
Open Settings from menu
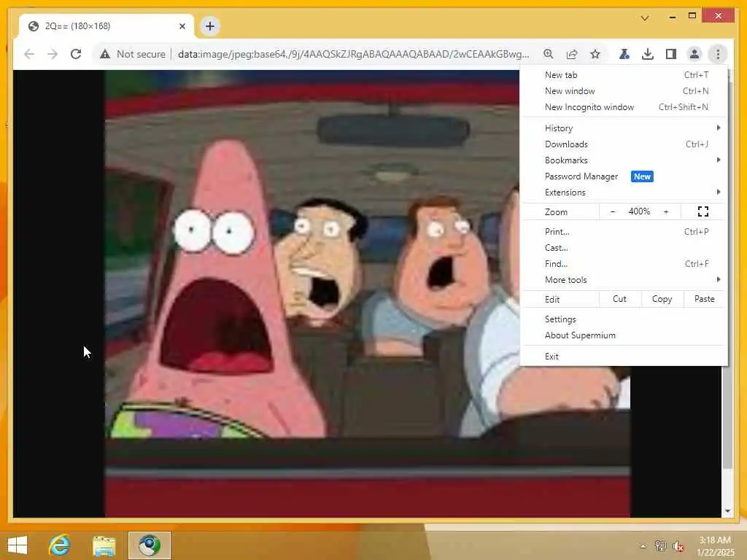pyautogui.click(x=624, y=319)
